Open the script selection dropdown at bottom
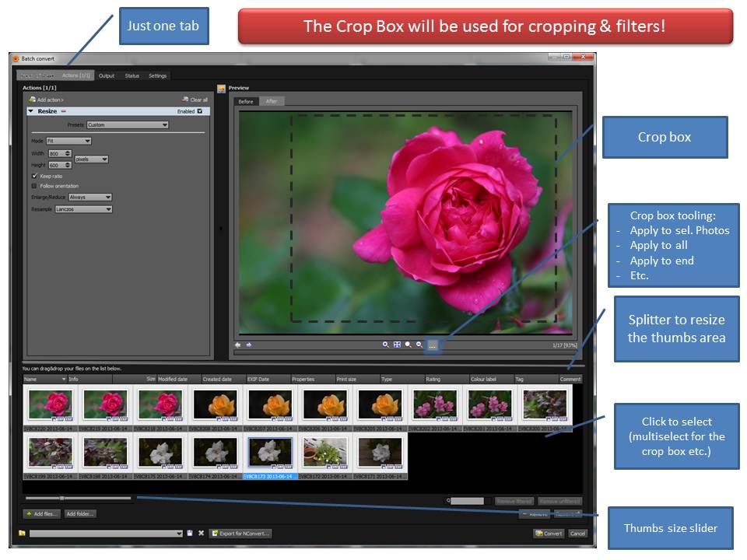The image size is (747, 560). point(106,534)
